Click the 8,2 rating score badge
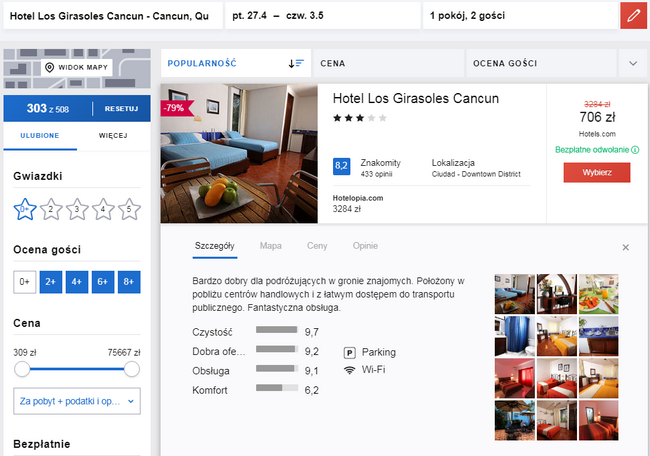The image size is (650, 456). tap(341, 165)
